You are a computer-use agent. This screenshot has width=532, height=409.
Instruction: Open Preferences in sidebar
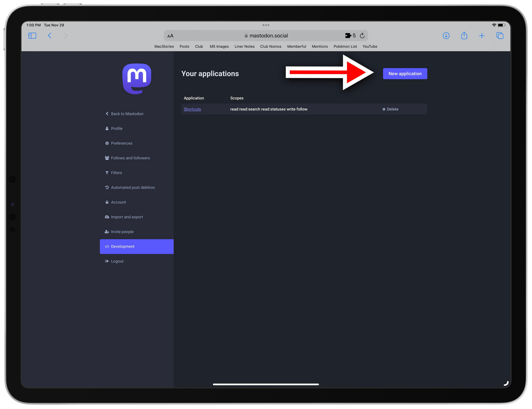(x=137, y=143)
